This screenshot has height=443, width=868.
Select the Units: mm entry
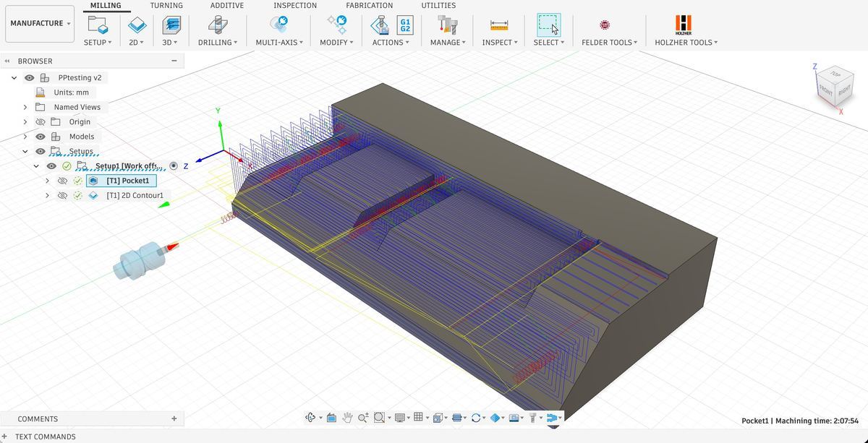71,93
